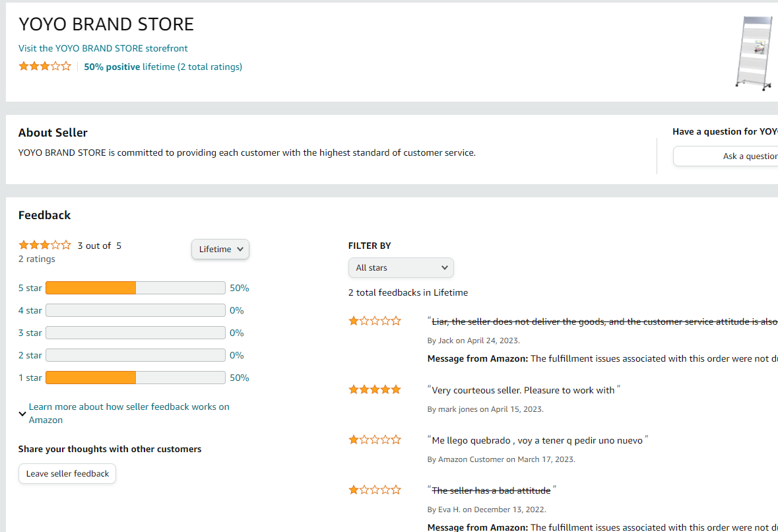Viewport: 778px width, 532px height.
Task: Expand the seller feedback info chevron
Action: (x=22, y=414)
